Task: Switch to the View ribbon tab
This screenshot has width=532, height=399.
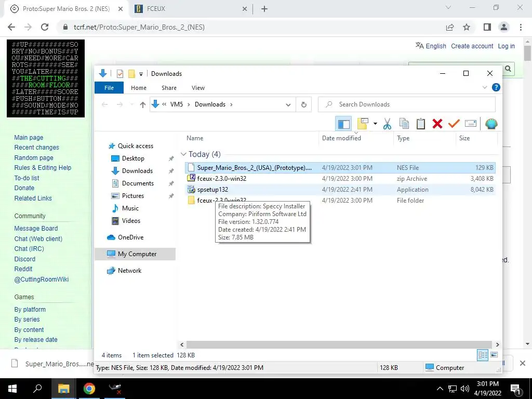Action: [198, 88]
